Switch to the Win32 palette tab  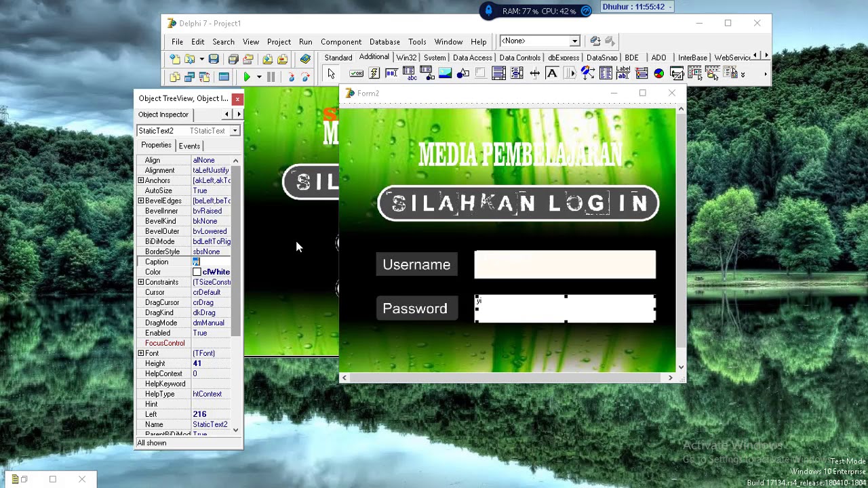click(406, 58)
